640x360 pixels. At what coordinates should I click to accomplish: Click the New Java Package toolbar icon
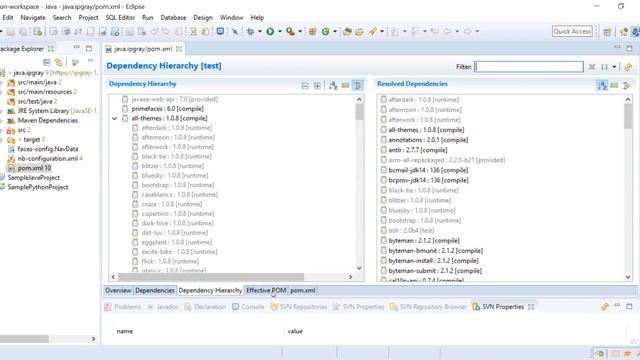[x=313, y=31]
